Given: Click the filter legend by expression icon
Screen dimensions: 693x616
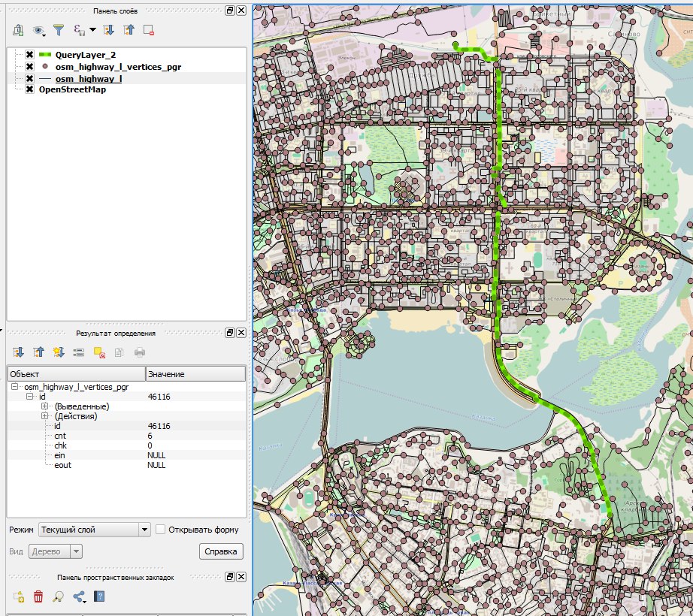Looking at the screenshot, I should pyautogui.click(x=79, y=30).
